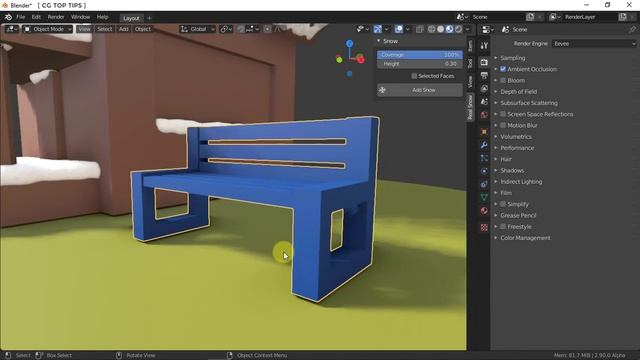Open the Output properties tab icon

click(484, 75)
